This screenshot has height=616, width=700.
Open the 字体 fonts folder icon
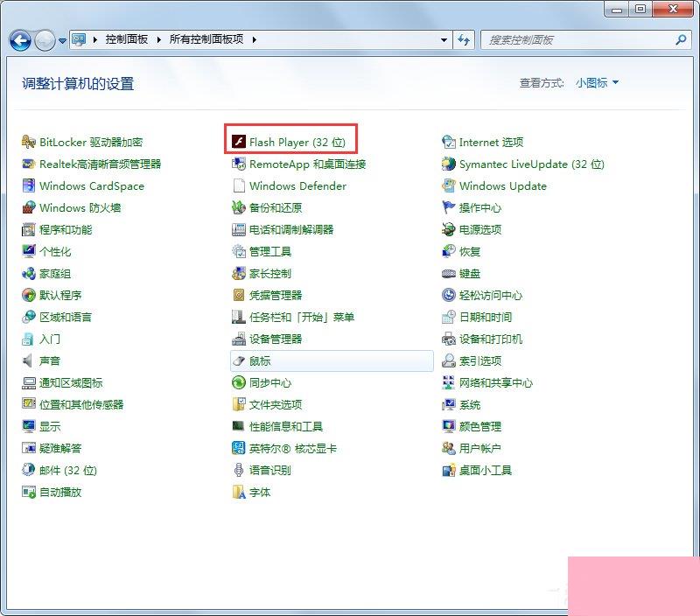[x=239, y=492]
